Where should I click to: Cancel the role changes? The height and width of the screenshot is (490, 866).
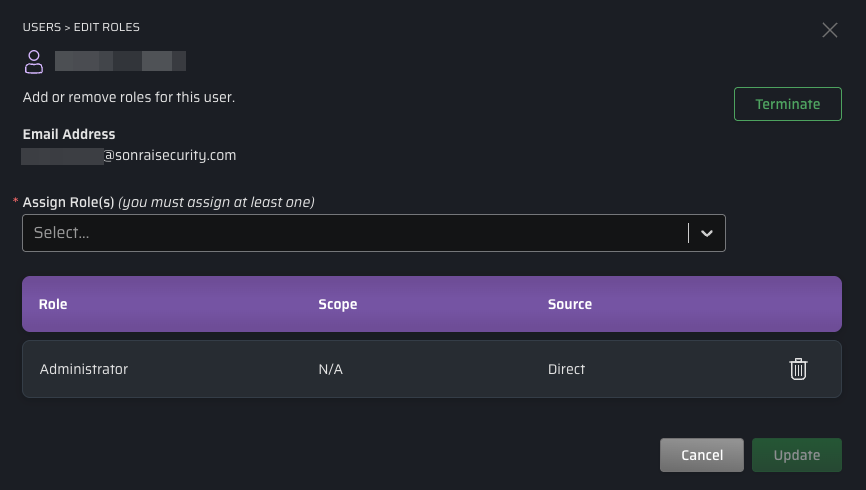[x=701, y=455]
